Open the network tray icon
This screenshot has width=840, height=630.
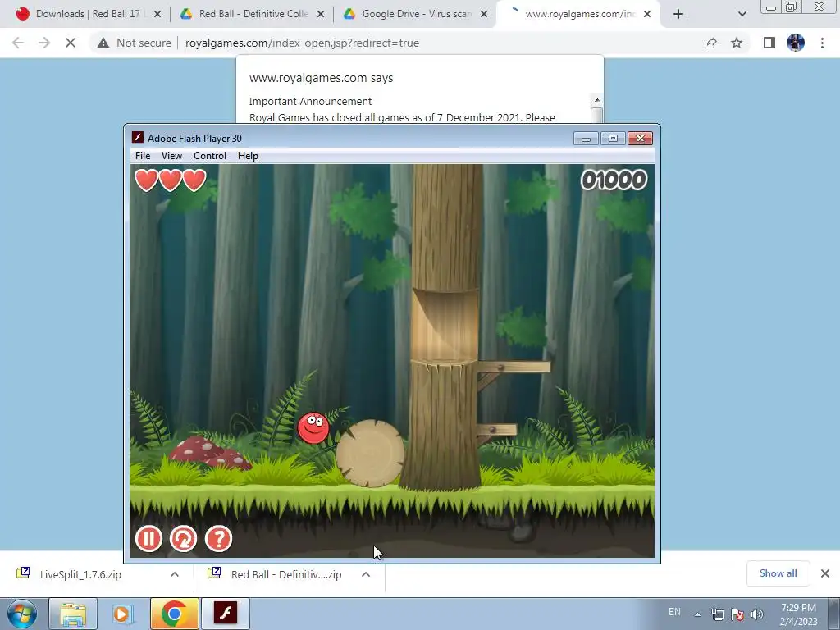tap(717, 614)
